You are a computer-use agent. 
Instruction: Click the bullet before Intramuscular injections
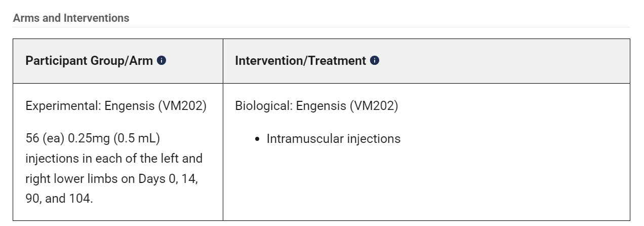(x=258, y=139)
